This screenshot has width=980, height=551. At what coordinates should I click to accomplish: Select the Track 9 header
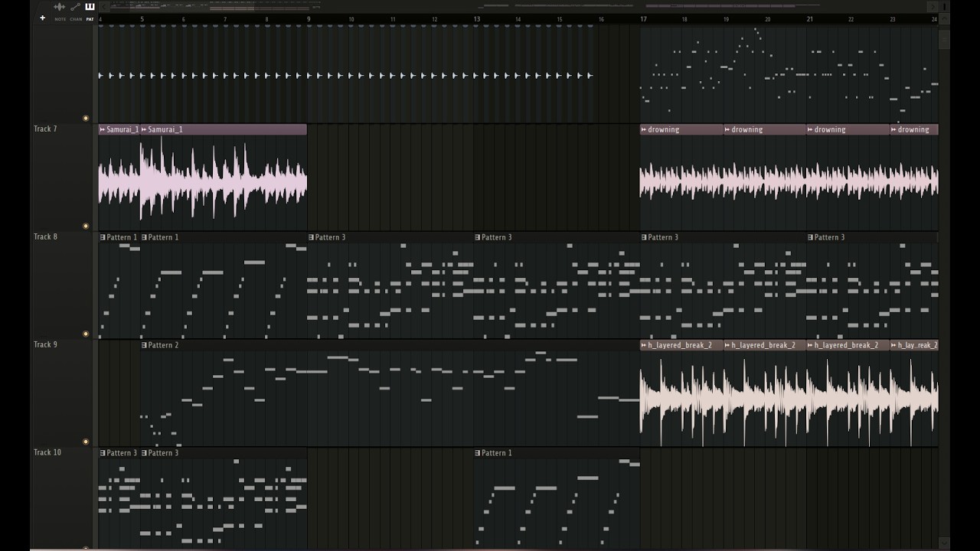coord(64,393)
